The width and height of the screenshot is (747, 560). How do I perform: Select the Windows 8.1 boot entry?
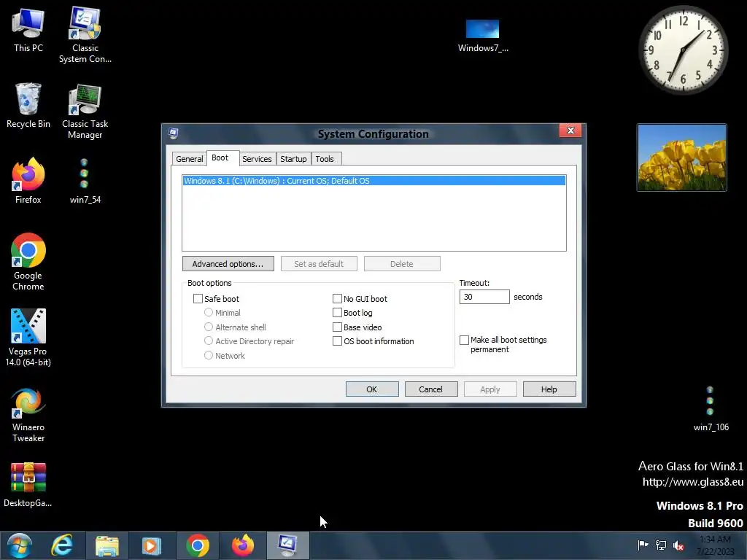374,181
